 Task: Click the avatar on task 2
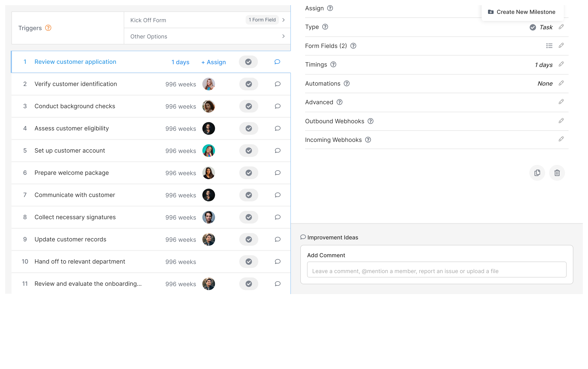209,84
